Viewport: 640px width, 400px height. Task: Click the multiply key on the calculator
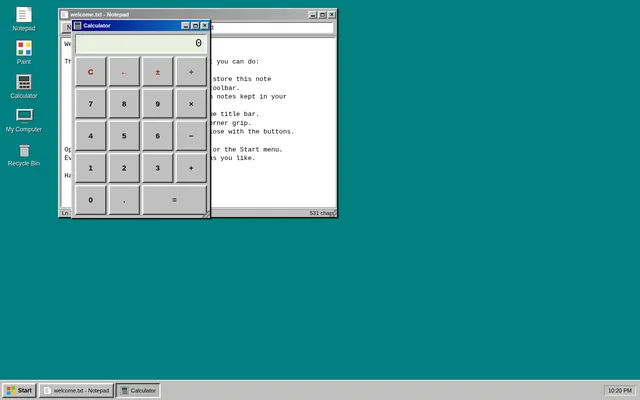point(191,104)
